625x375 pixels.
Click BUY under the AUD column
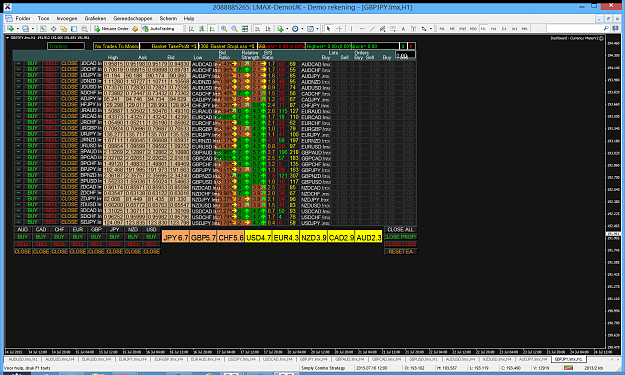pos(23,237)
